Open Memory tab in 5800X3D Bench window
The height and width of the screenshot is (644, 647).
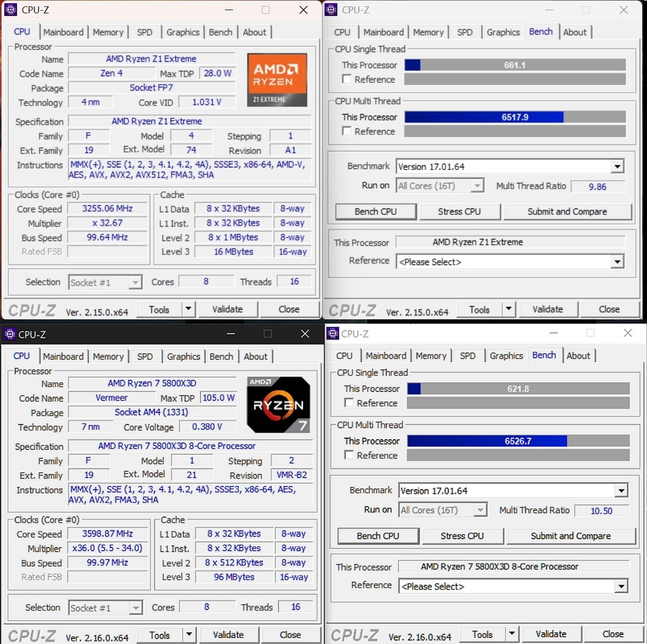point(431,356)
